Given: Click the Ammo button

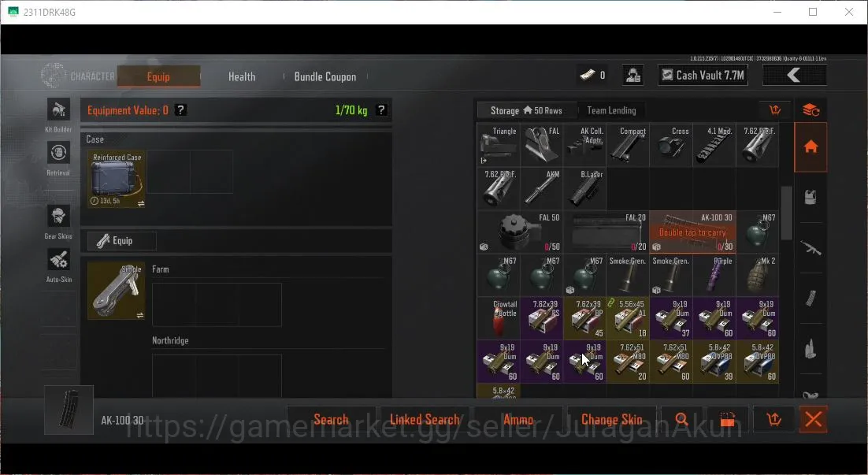Looking at the screenshot, I should (518, 420).
